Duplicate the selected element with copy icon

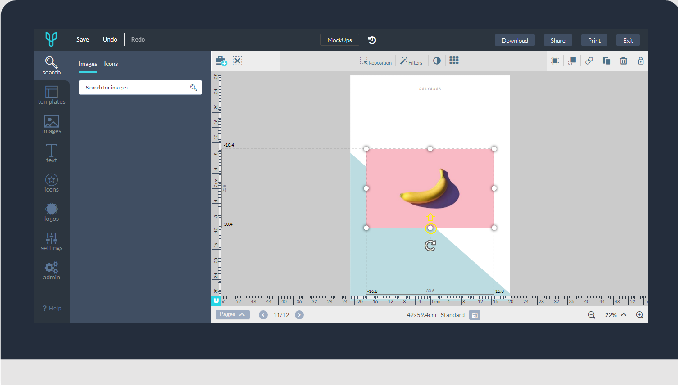606,61
